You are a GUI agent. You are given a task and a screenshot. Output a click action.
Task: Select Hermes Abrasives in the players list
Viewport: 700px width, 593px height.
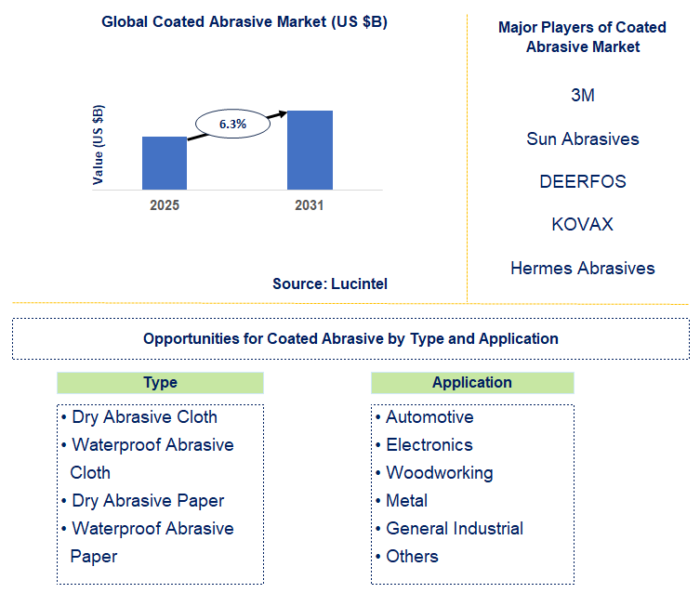click(x=583, y=269)
